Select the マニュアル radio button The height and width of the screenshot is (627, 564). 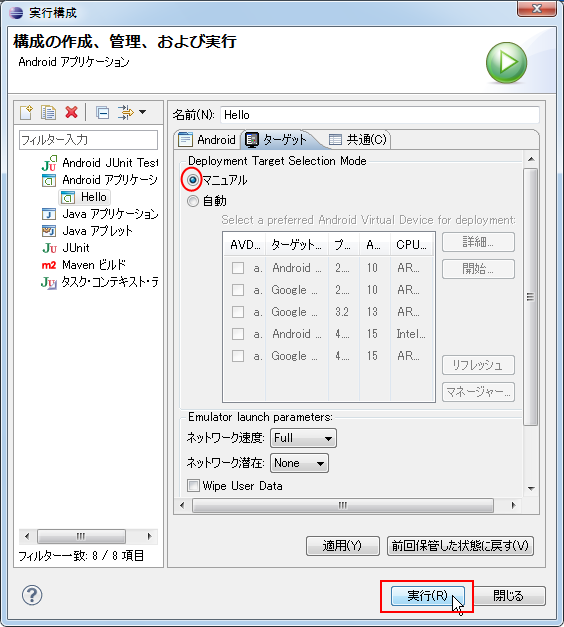point(193,180)
